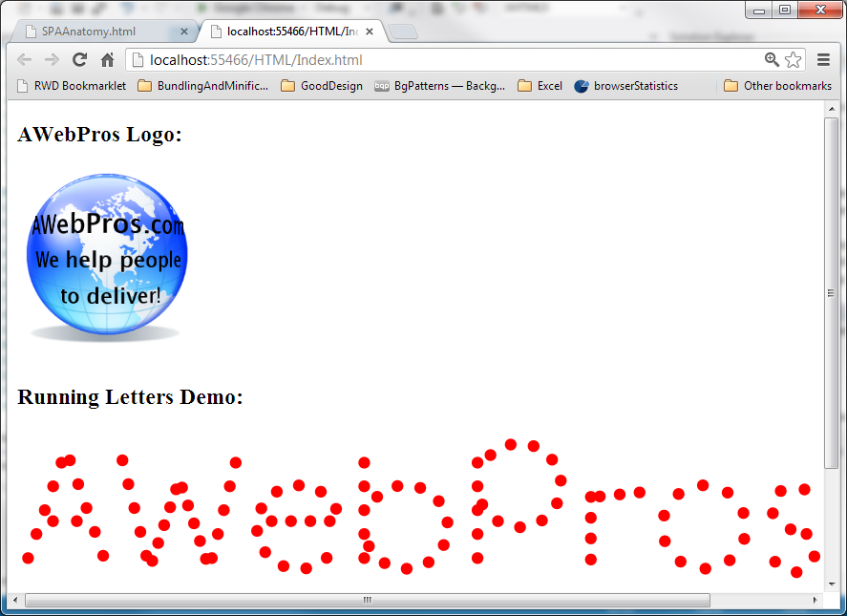The width and height of the screenshot is (847, 616).
Task: Click the horizontal scrollbar right arrow
Action: click(x=815, y=600)
